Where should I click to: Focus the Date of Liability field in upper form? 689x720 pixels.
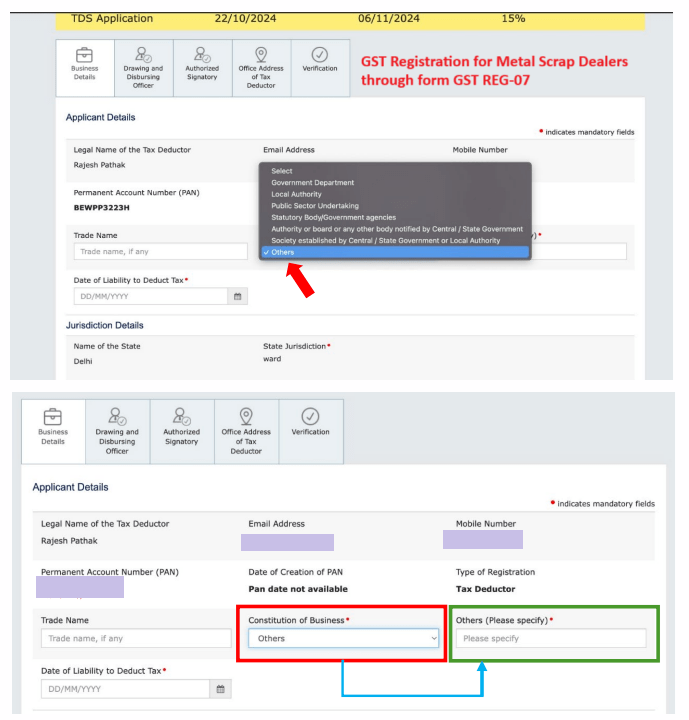click(x=150, y=296)
